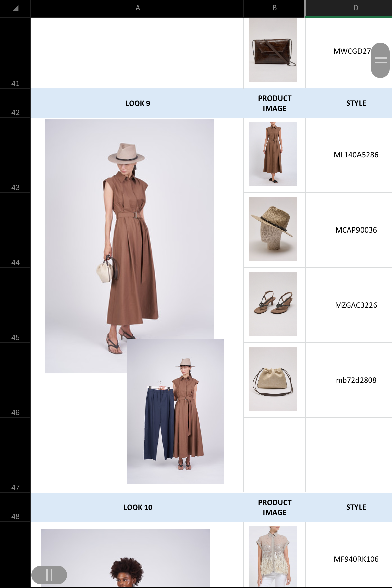Select row 47 header
Image resolution: width=392 pixels, height=588 pixels.
tap(15, 455)
